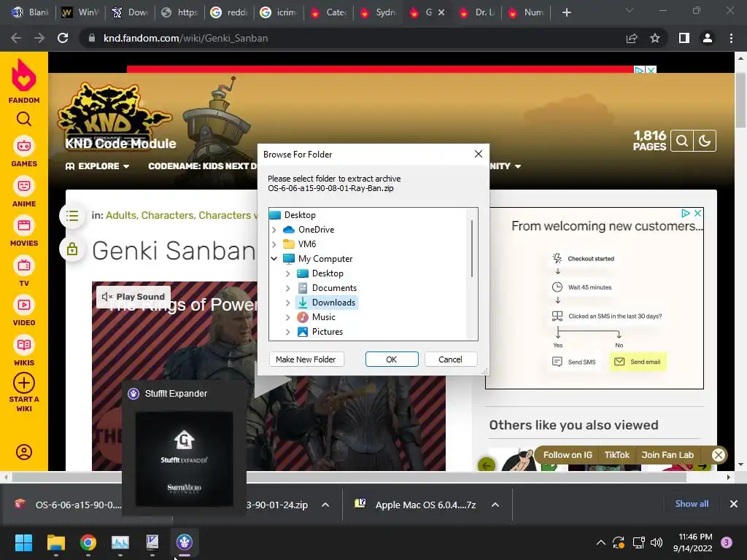Screen dimensions: 747x560
Task: Click StuffIt Expander taskbar icon
Action: click(185, 542)
